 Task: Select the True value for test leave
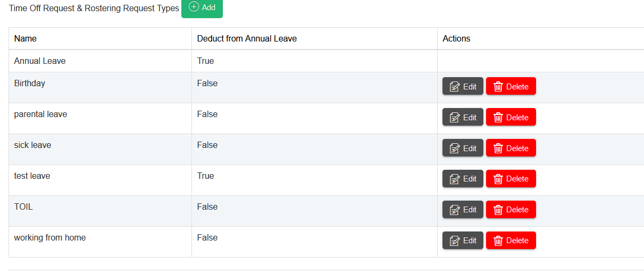point(205,176)
